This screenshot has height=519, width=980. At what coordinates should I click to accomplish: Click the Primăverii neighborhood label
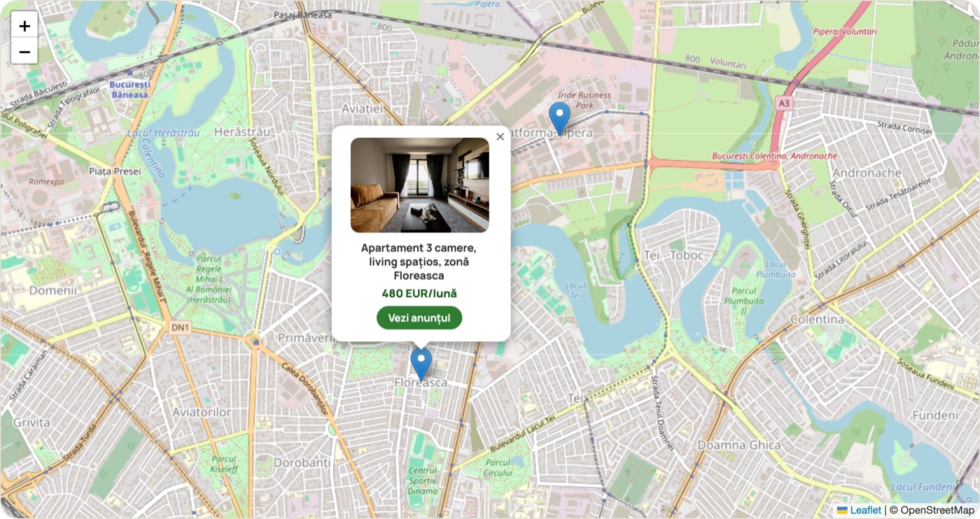click(306, 338)
